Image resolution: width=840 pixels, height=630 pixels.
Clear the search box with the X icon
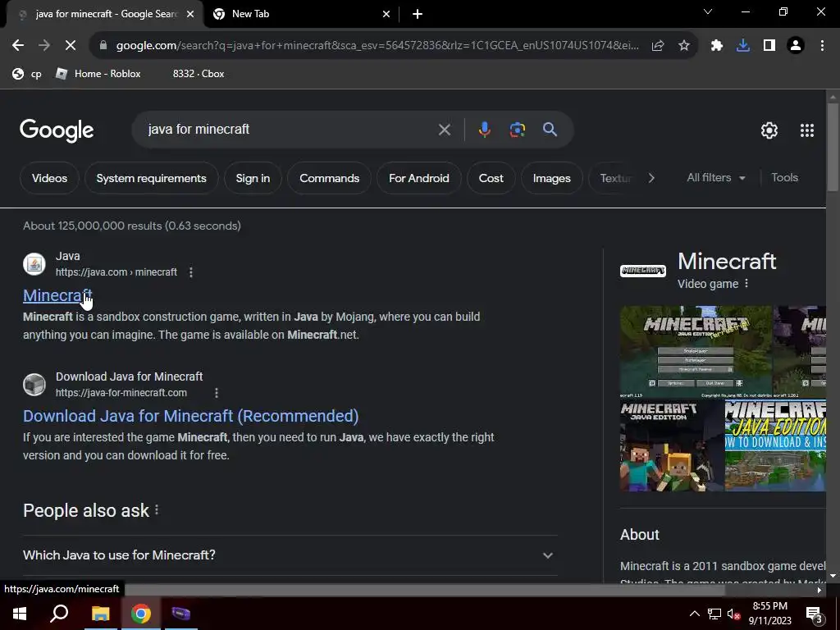pos(444,130)
